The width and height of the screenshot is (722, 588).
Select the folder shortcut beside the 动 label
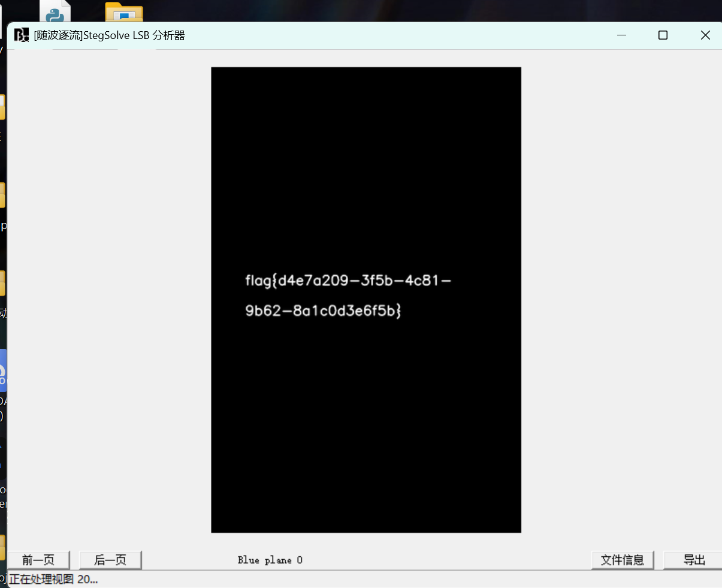tap(2, 282)
